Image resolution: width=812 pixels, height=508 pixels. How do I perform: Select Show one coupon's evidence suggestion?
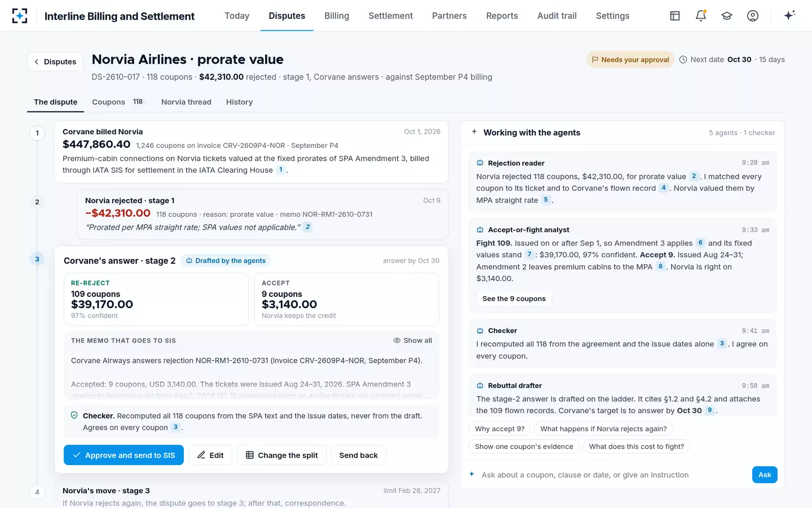(524, 446)
